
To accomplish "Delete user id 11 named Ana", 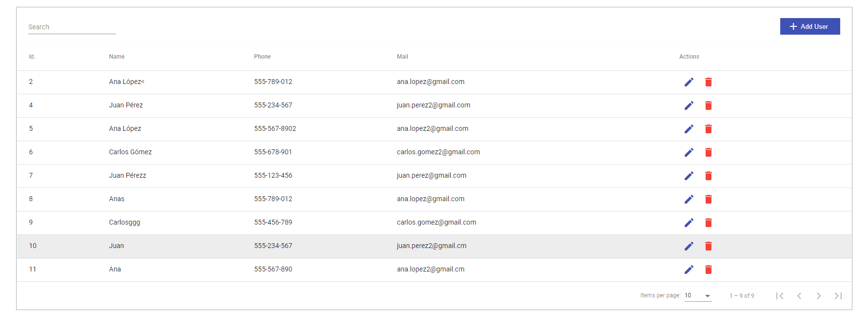I will (x=709, y=270).
